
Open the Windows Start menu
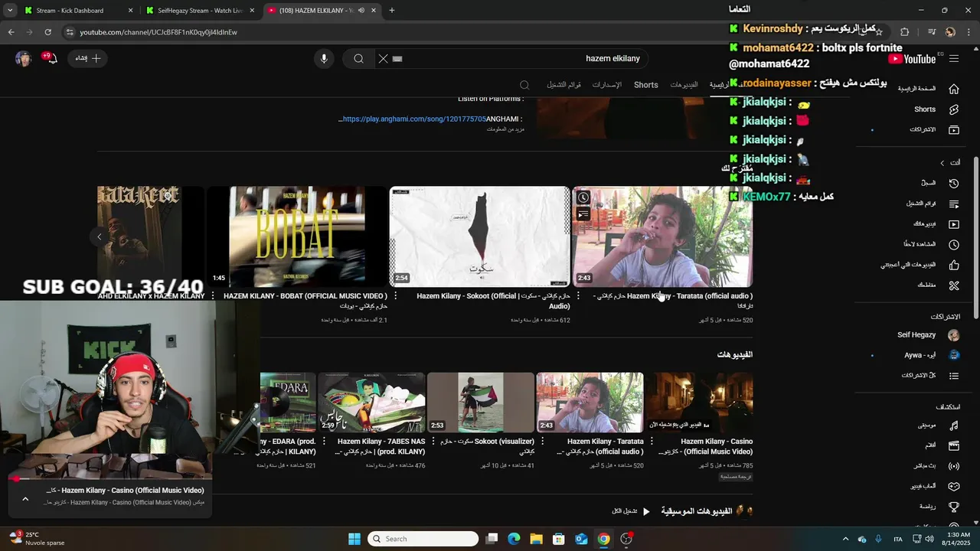coord(354,539)
